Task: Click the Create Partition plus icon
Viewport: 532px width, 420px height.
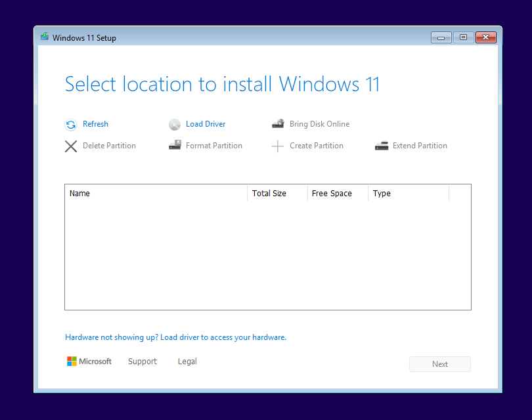Action: click(278, 146)
